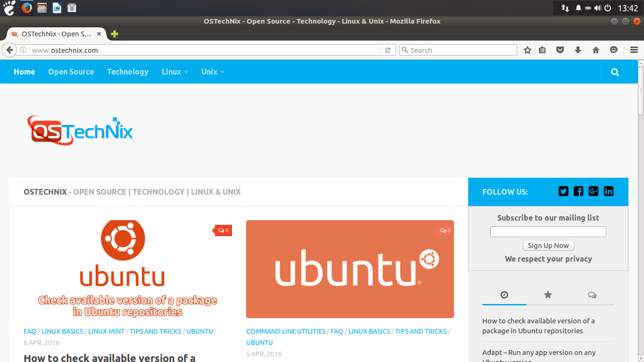Open the Command Line Utilities category
Screen dimensions: 644x362
pyautogui.click(x=286, y=331)
